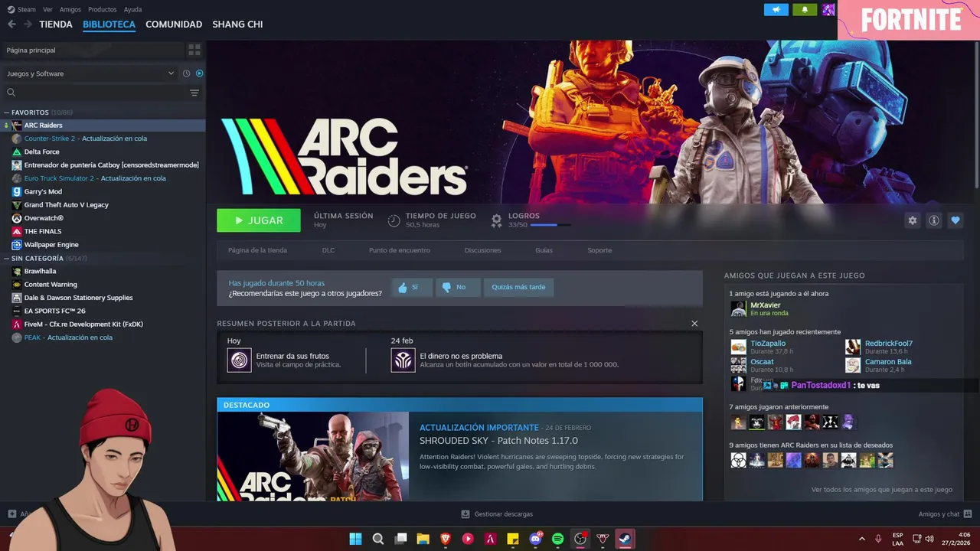The height and width of the screenshot is (551, 980).
Task: Go to the TIENDA tab
Action: [x=56, y=24]
